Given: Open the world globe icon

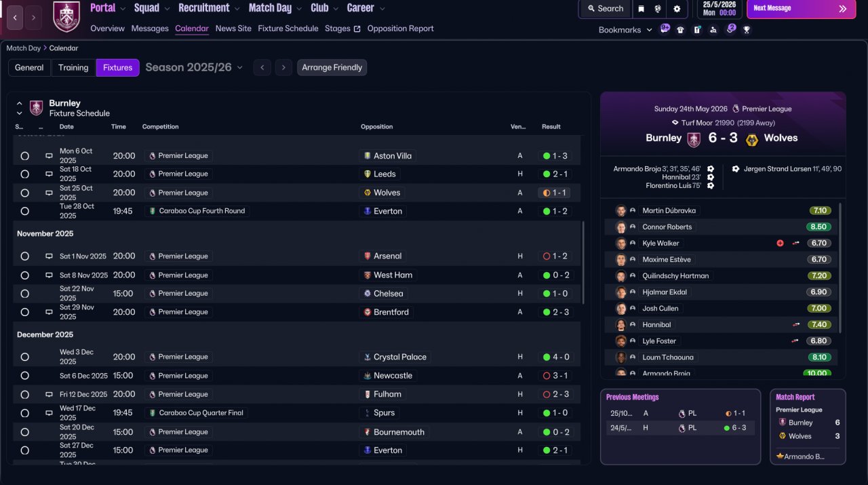Looking at the screenshot, I should 658,9.
